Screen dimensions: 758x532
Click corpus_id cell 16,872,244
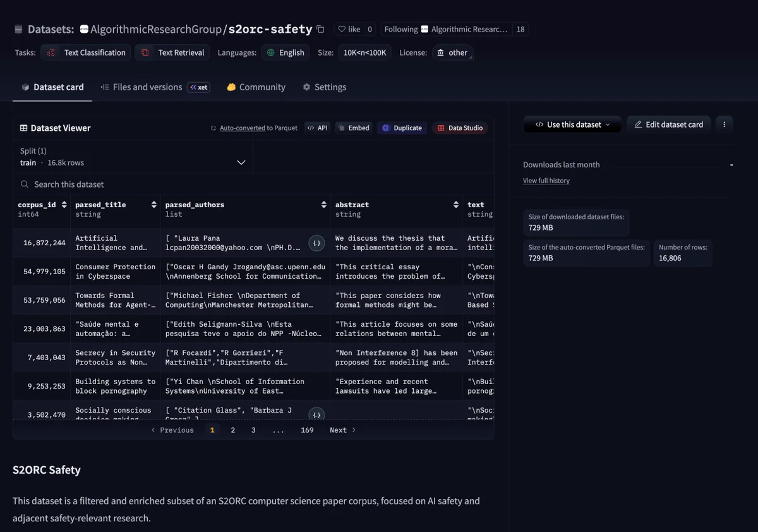[42, 243]
